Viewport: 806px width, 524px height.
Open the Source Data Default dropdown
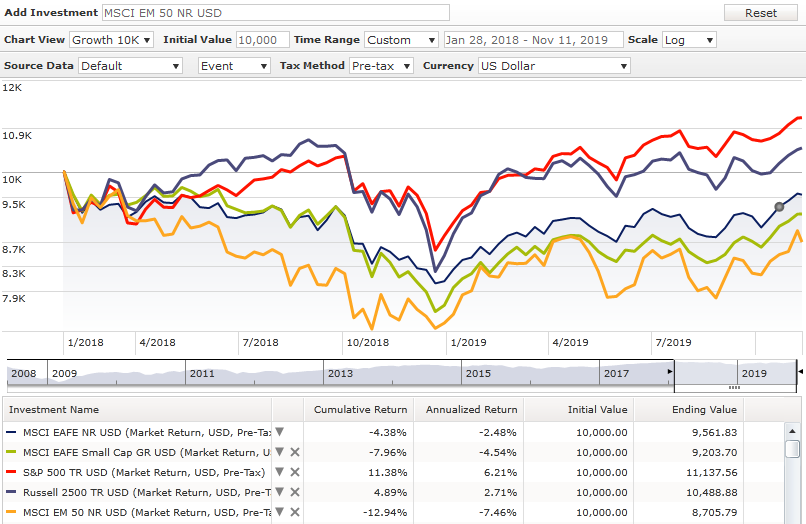130,66
